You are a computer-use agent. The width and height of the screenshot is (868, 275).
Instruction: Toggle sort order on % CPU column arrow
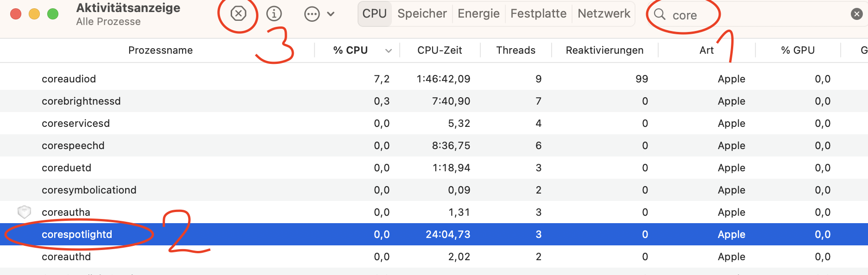click(389, 50)
